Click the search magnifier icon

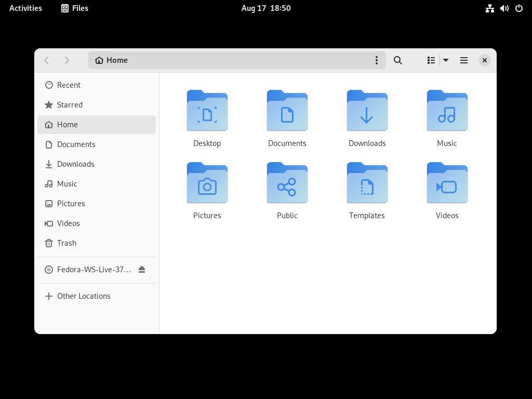[x=397, y=60]
